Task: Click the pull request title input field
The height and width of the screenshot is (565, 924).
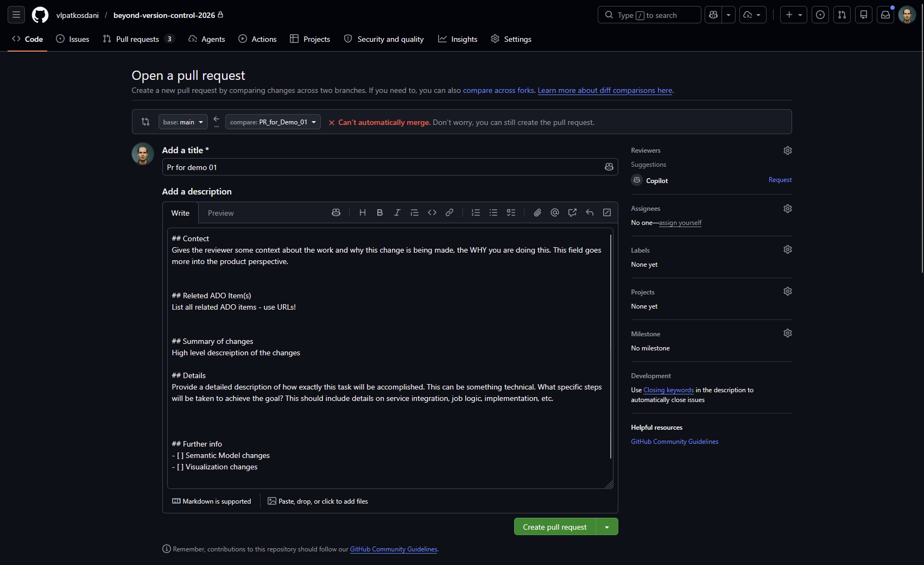Action: pos(390,167)
